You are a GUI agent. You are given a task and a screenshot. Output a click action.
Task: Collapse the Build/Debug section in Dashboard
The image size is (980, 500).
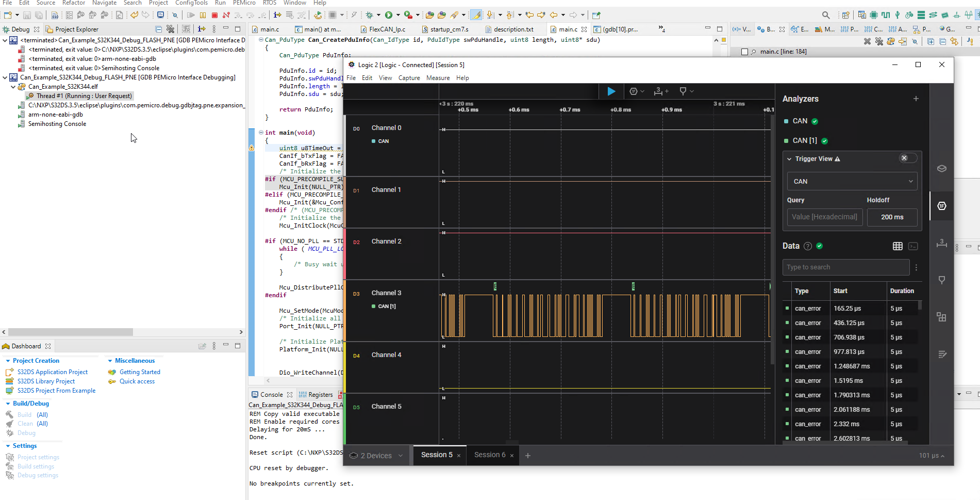click(x=8, y=403)
